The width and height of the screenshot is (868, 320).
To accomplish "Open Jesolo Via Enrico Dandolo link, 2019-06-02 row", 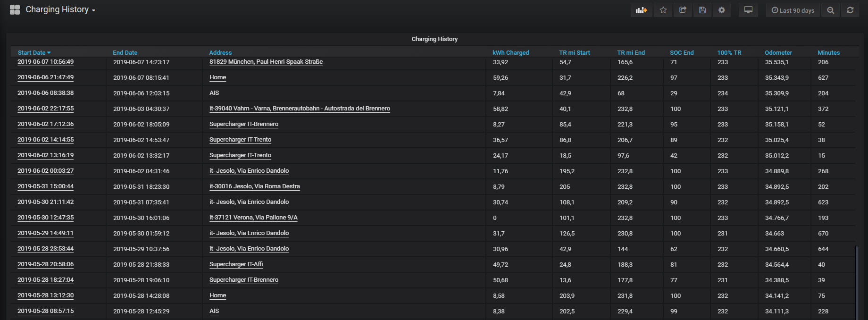I will click(249, 171).
